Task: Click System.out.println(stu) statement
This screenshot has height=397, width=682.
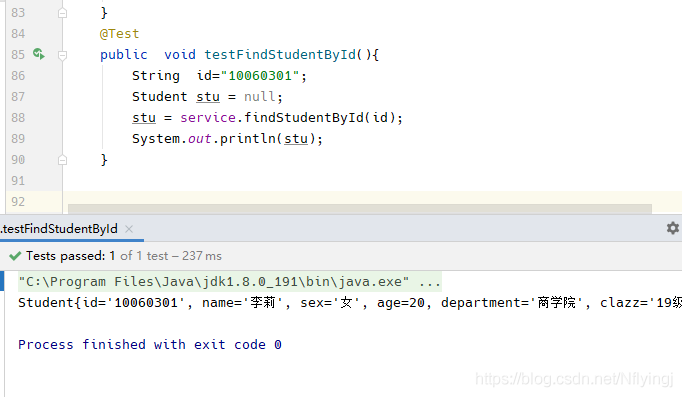Action: click(227, 139)
